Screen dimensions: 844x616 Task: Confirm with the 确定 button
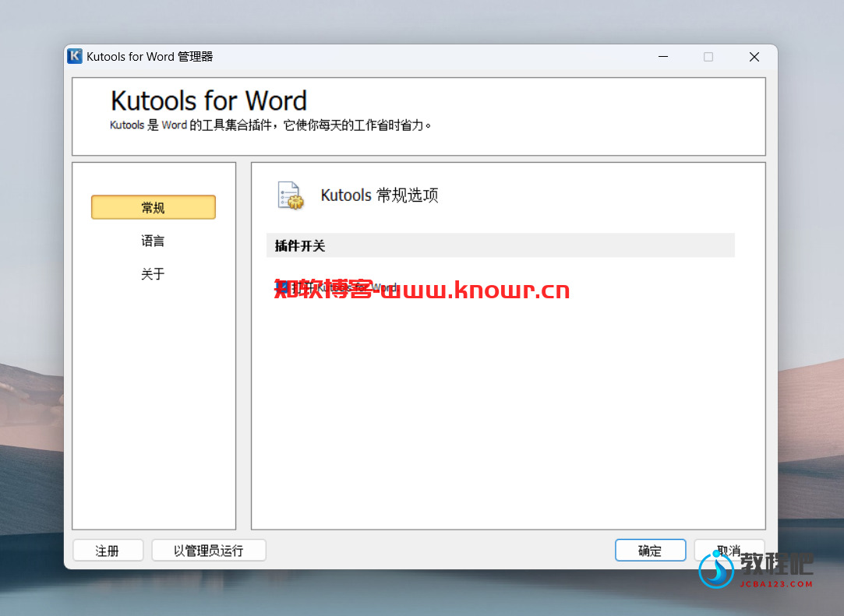pyautogui.click(x=650, y=551)
